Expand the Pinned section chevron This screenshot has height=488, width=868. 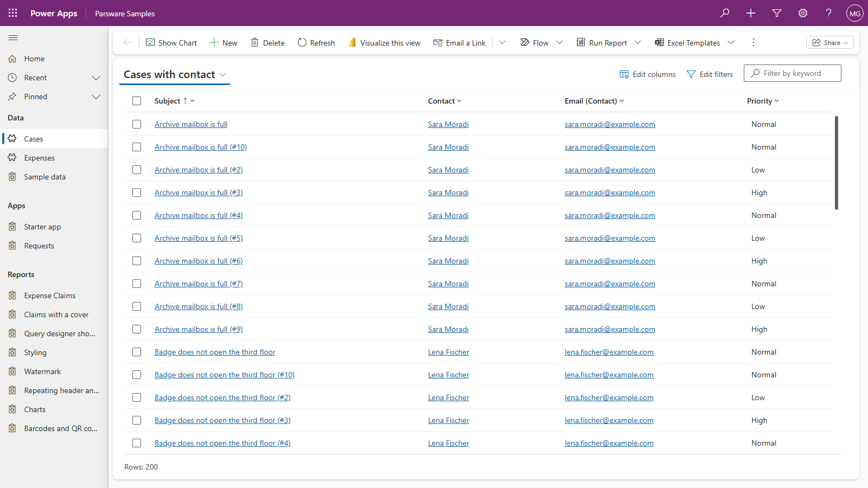(96, 97)
